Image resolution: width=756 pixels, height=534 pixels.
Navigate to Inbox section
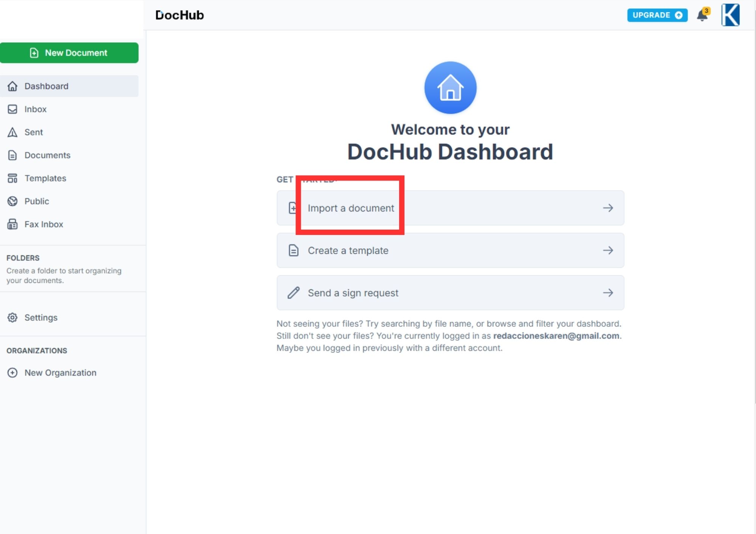click(35, 109)
